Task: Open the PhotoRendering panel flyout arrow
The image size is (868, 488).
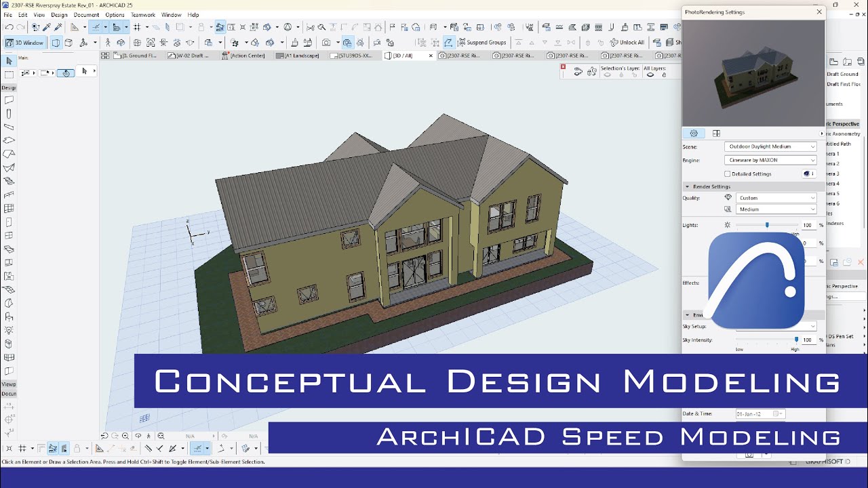Action: [822, 134]
